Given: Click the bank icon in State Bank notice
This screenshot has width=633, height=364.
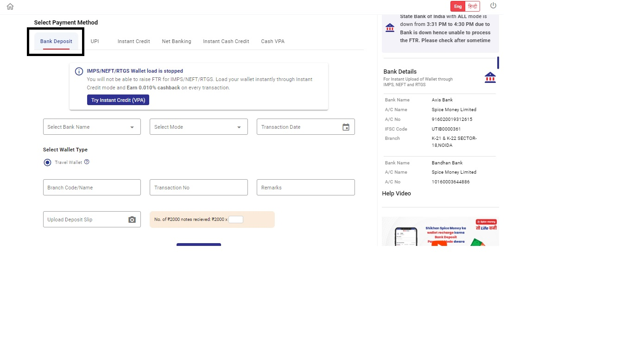Looking at the screenshot, I should point(390,28).
